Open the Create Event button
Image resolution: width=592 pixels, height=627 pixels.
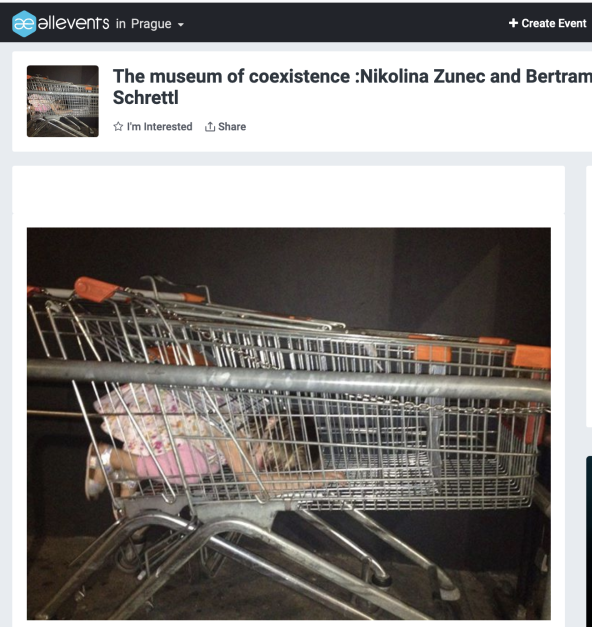[x=548, y=23]
